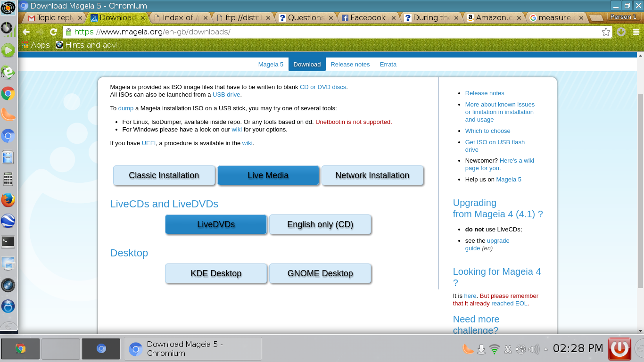Go back using the browser back arrow
Screen dimensions: 644x362
pyautogui.click(x=26, y=32)
